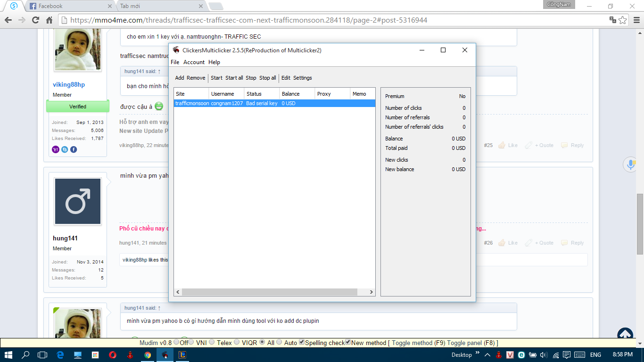Show hidden system tray icons
644x362 pixels.
[x=487, y=355]
